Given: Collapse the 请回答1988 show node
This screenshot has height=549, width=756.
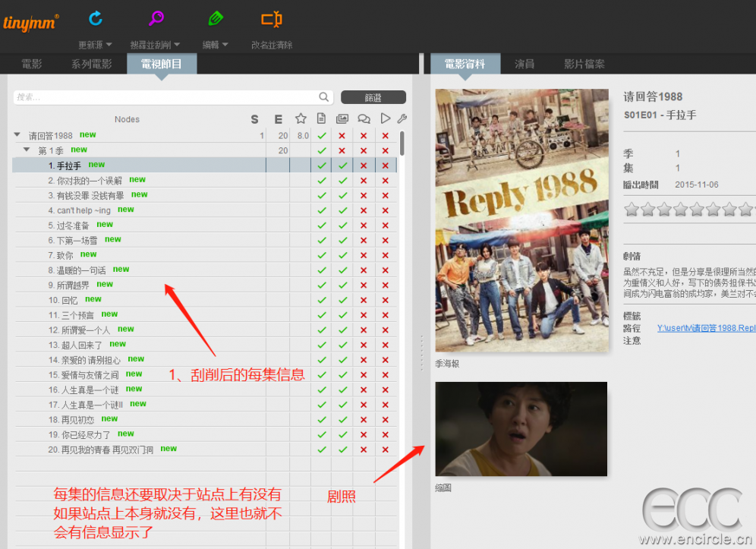Looking at the screenshot, I should coord(17,134).
